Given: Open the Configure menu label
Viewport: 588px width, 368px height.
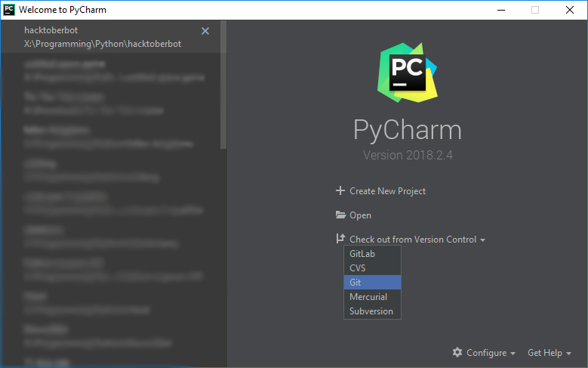Looking at the screenshot, I should [486, 353].
